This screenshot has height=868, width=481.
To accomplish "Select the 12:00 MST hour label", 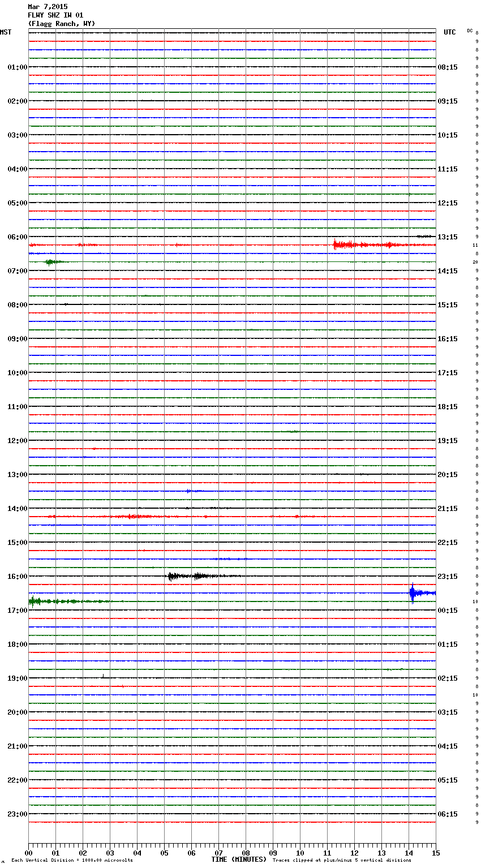I will pos(18,441).
